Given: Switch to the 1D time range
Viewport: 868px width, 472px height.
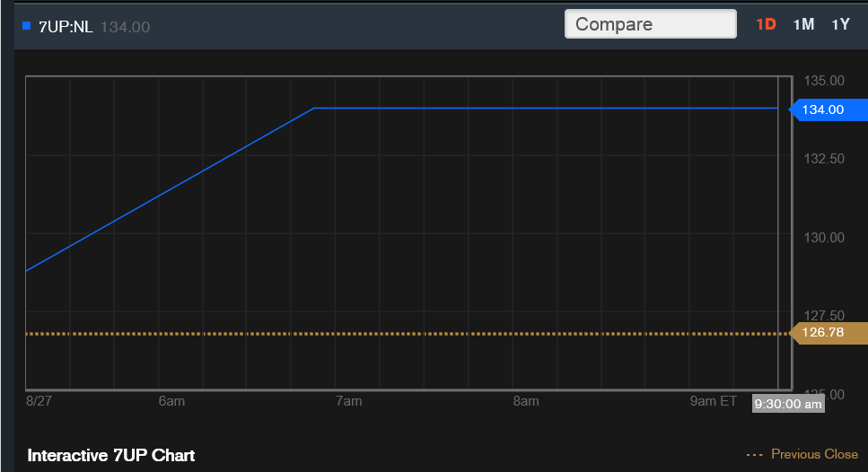Looking at the screenshot, I should [766, 24].
